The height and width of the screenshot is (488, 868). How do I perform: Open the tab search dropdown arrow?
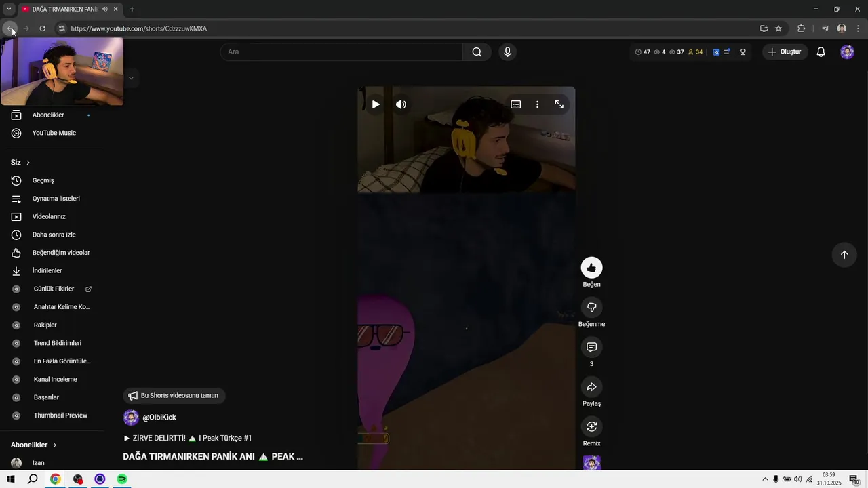click(x=9, y=9)
